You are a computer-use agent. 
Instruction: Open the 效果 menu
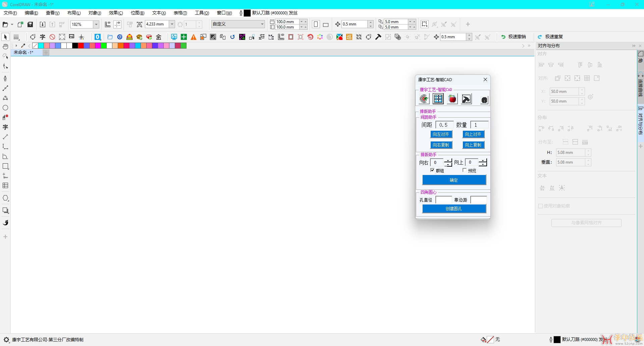coord(116,13)
